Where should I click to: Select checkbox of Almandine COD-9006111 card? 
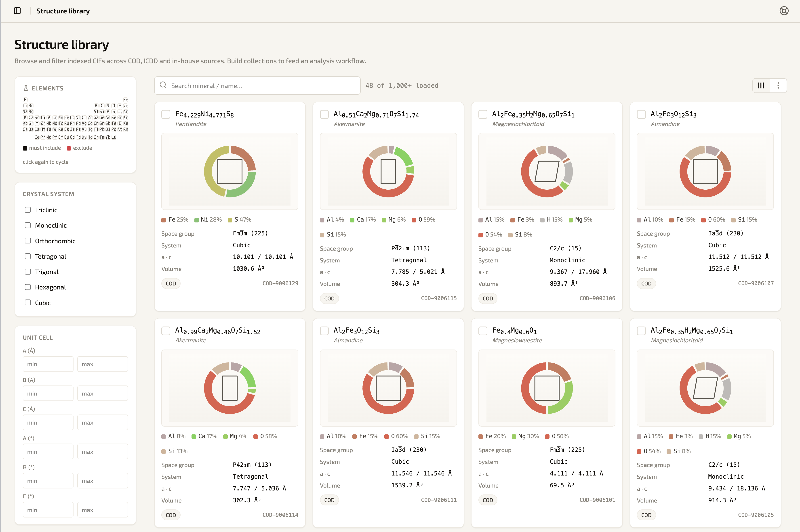click(324, 331)
